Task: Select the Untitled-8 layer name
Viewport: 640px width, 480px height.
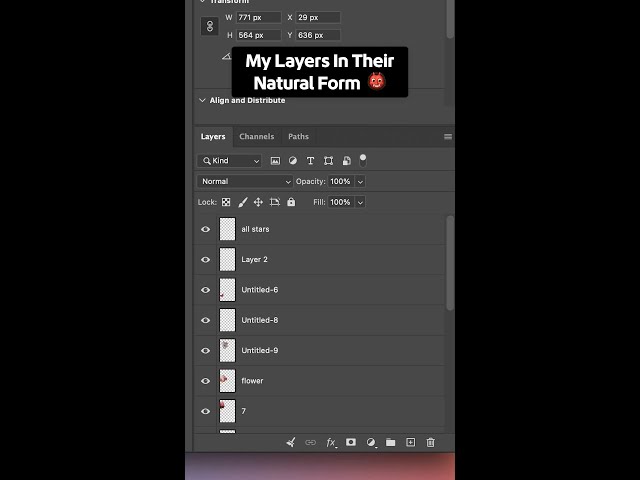Action: pyautogui.click(x=260, y=320)
